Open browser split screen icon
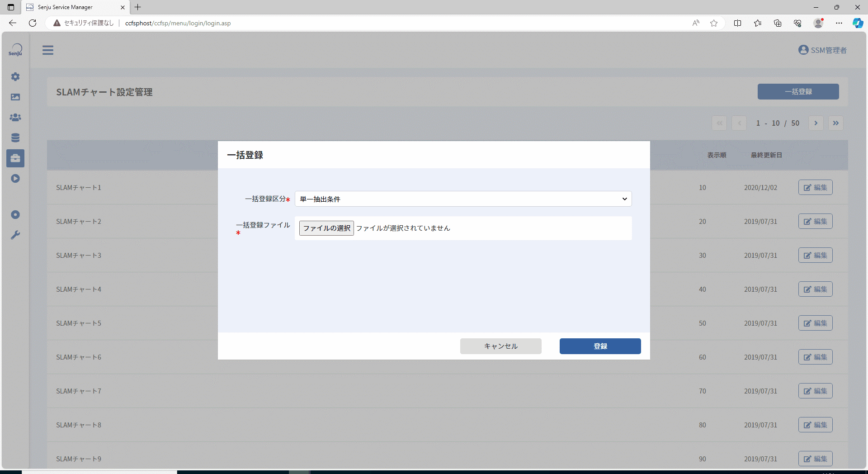868x474 pixels. (x=737, y=23)
